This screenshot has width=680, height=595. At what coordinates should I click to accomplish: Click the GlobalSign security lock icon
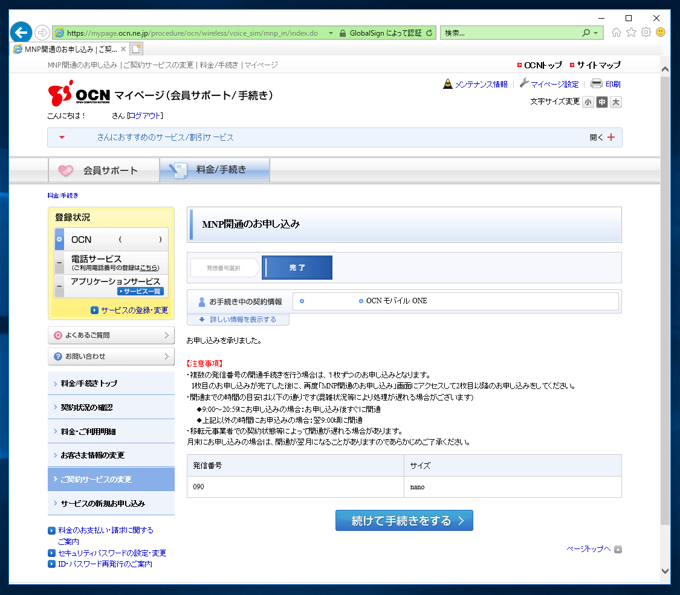click(x=343, y=33)
